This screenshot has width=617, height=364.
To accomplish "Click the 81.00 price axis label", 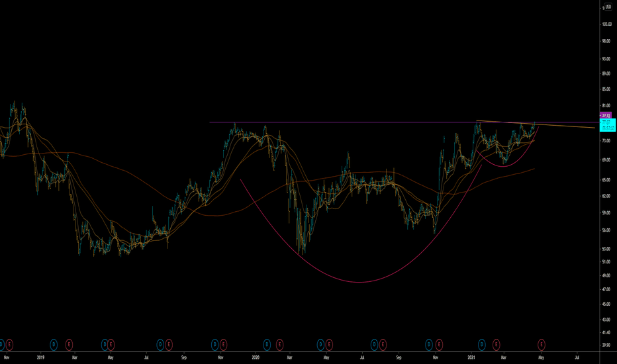I will click(x=606, y=105).
